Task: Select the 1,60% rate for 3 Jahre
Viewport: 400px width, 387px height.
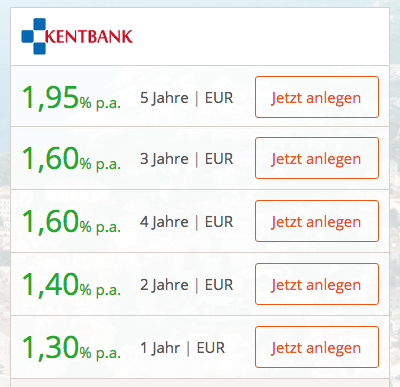Action: click(x=71, y=159)
